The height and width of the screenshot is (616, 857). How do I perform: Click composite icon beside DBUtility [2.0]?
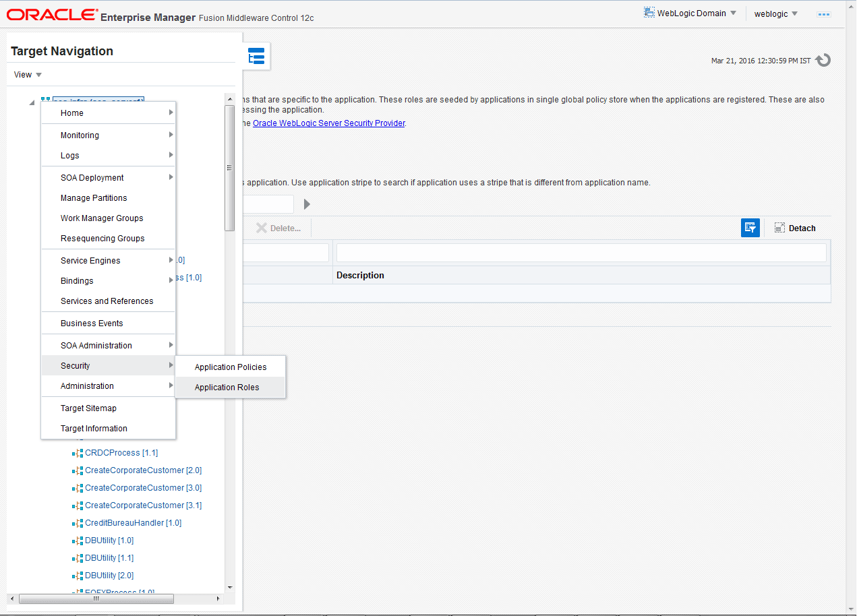point(78,576)
